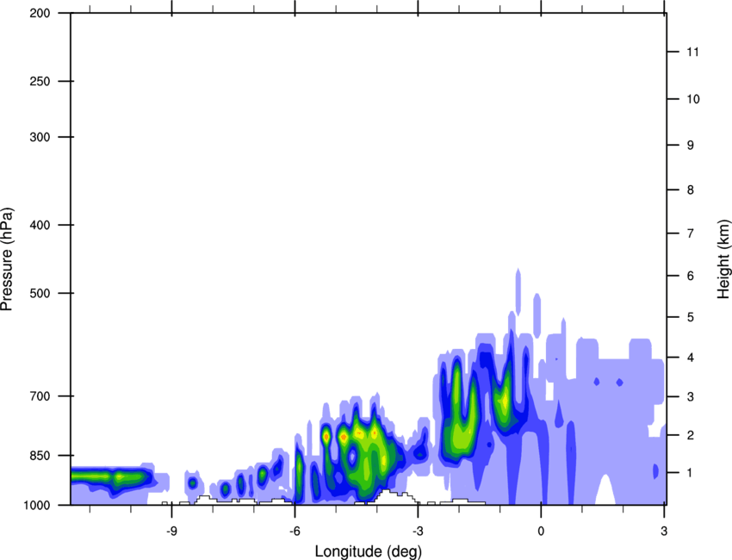Click the 0 longitude tick label
732x560 pixels.
click(541, 530)
